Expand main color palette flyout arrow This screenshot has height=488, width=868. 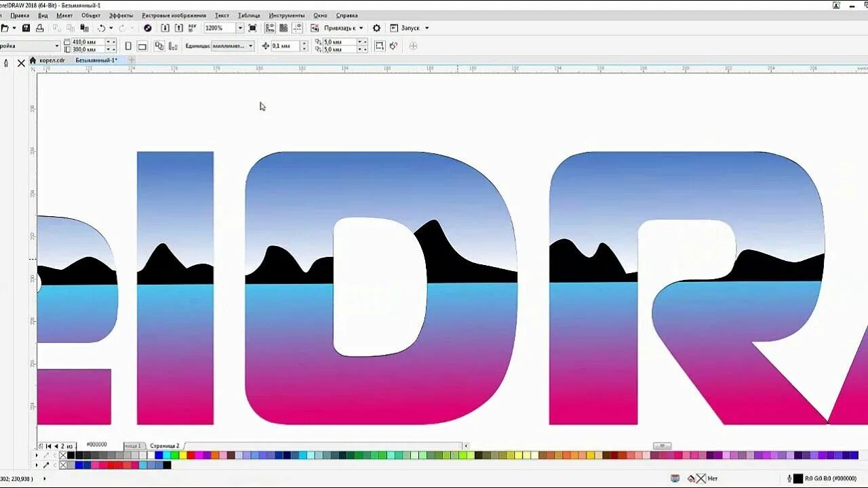coord(36,455)
